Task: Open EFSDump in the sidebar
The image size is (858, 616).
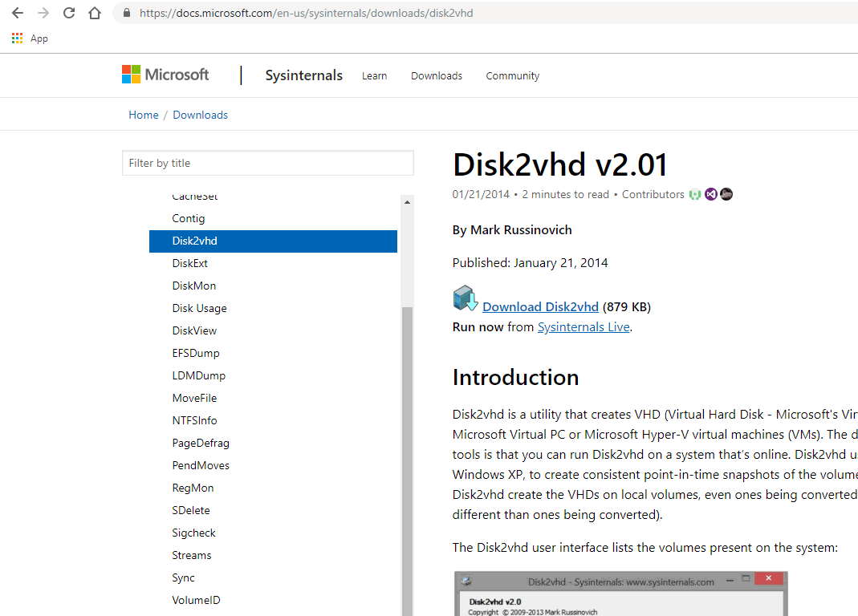Action: click(195, 353)
